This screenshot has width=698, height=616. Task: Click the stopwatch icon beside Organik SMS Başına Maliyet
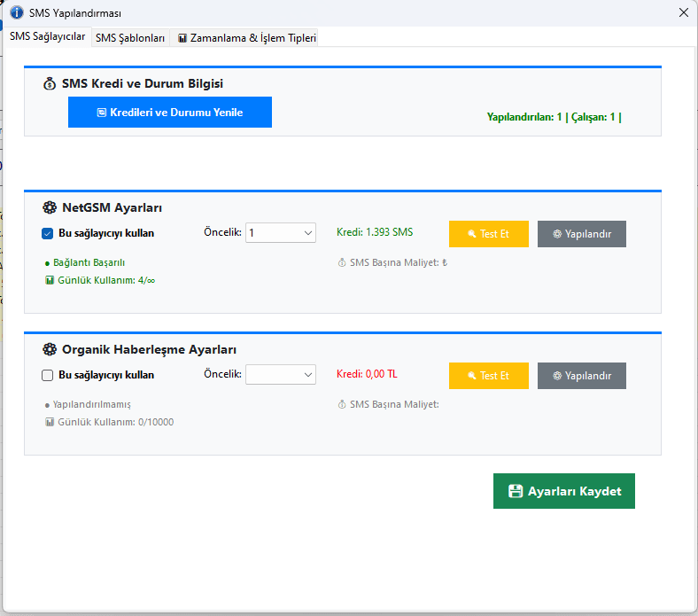click(342, 404)
